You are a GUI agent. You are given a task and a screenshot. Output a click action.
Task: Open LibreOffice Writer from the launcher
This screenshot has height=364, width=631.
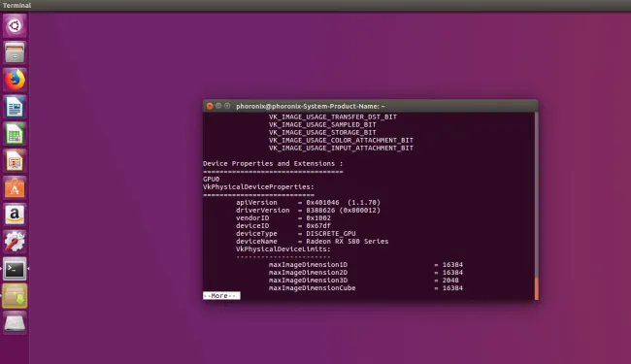pyautogui.click(x=15, y=107)
